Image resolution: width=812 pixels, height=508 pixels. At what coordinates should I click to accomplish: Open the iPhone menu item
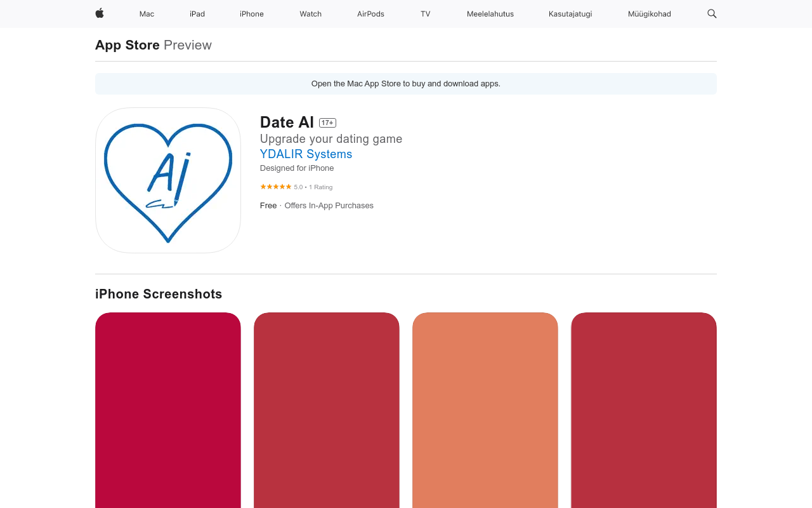coord(252,14)
